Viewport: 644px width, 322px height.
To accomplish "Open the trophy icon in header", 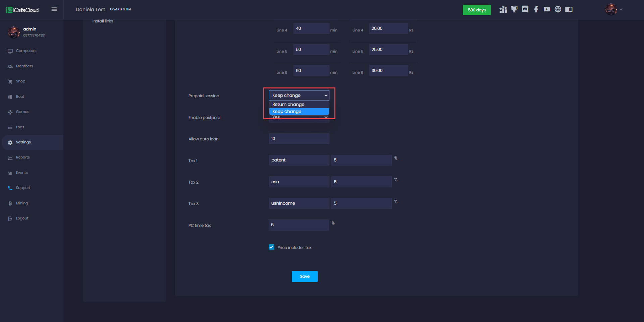I will (x=514, y=9).
